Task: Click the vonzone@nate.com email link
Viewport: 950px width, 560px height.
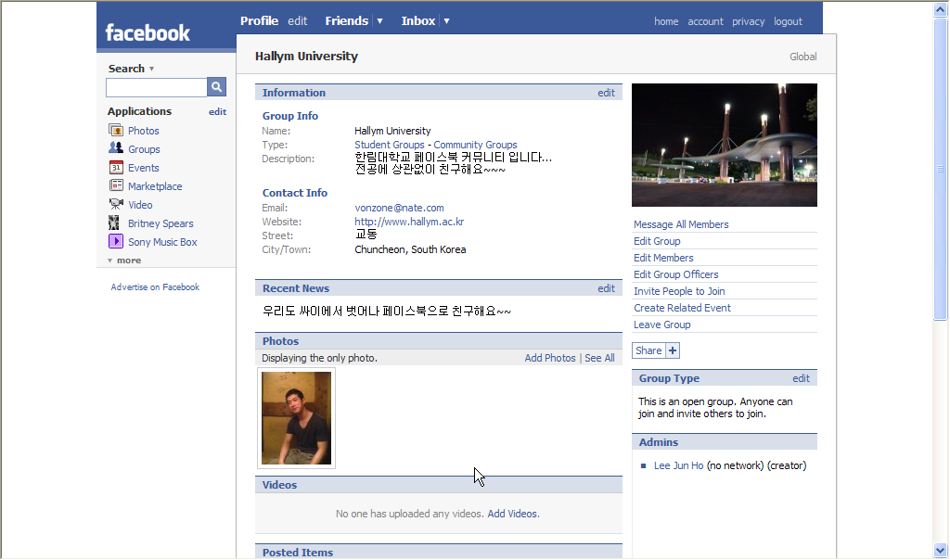Action: click(399, 208)
